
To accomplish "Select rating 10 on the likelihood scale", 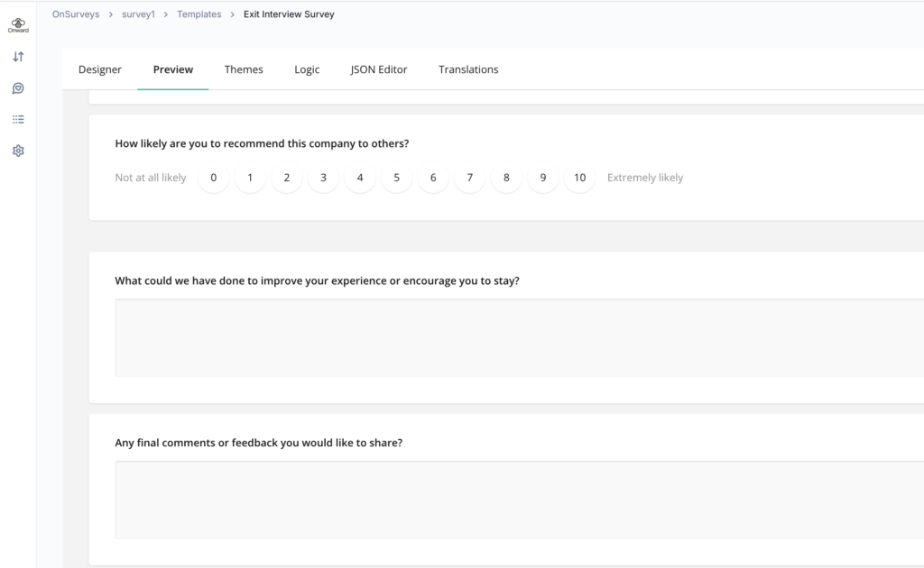I will [579, 178].
